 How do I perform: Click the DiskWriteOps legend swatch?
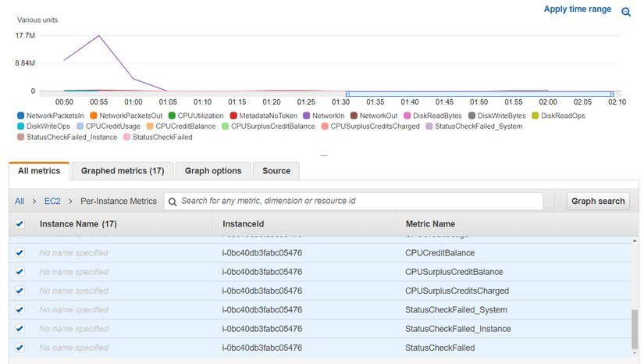point(20,126)
